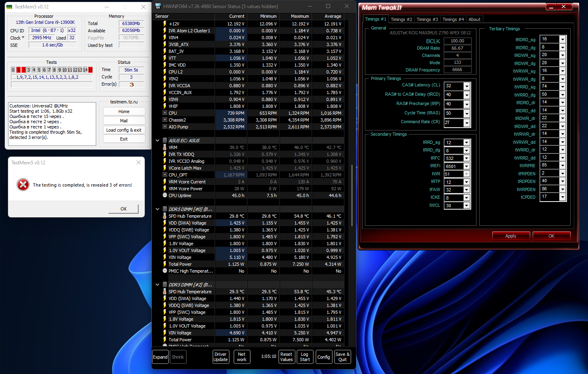Click the red error icon in TestMem5 dialog
This screenshot has height=374, width=588.
pos(23,185)
